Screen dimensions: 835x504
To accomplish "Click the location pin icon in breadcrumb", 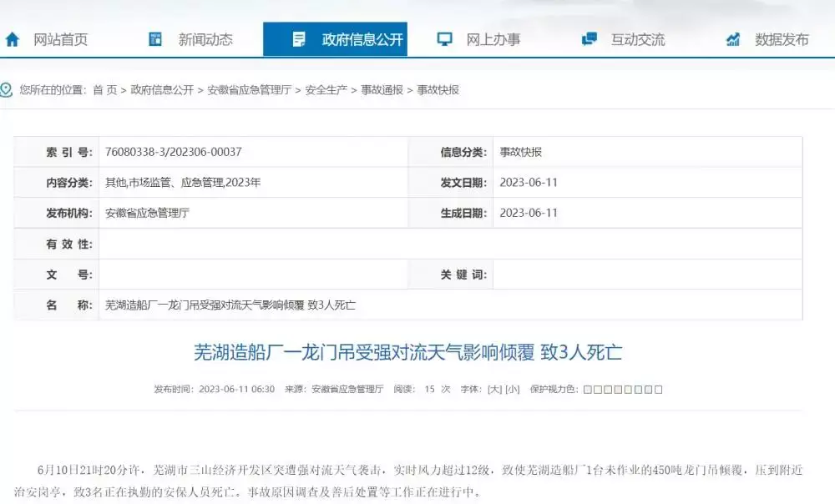I will click(7, 89).
